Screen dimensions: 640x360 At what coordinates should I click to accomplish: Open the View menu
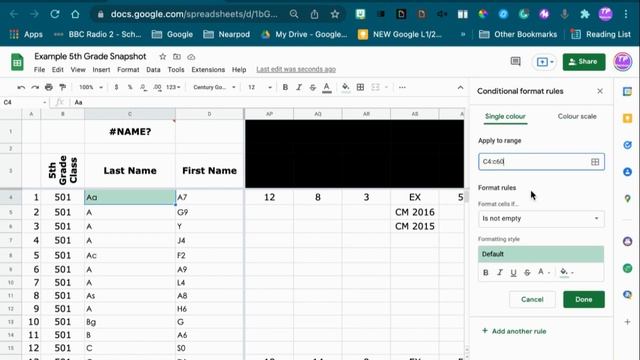coord(78,70)
